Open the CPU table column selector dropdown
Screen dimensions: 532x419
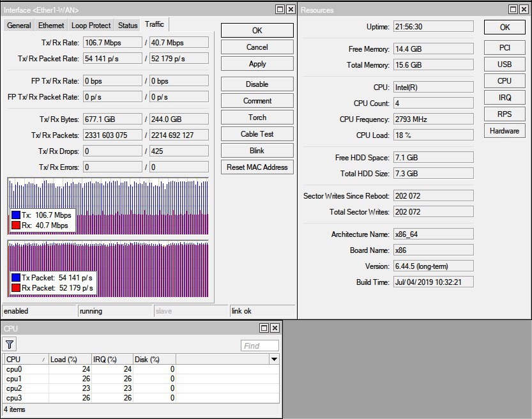(x=274, y=360)
